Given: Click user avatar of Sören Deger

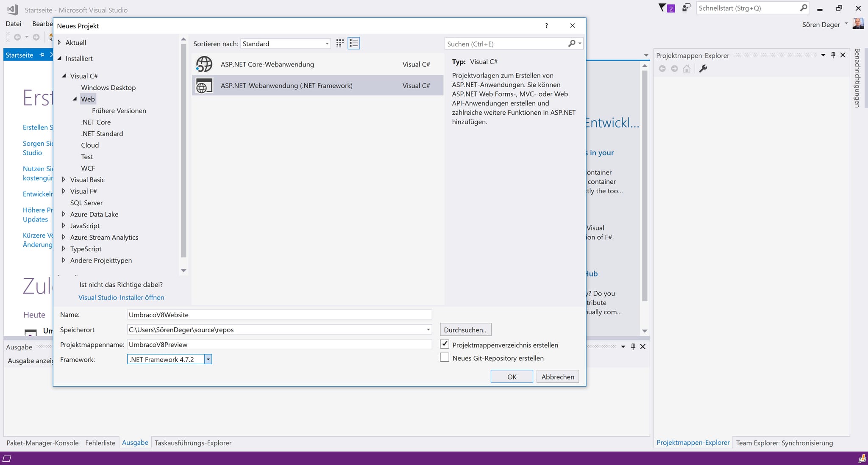Looking at the screenshot, I should [858, 24].
